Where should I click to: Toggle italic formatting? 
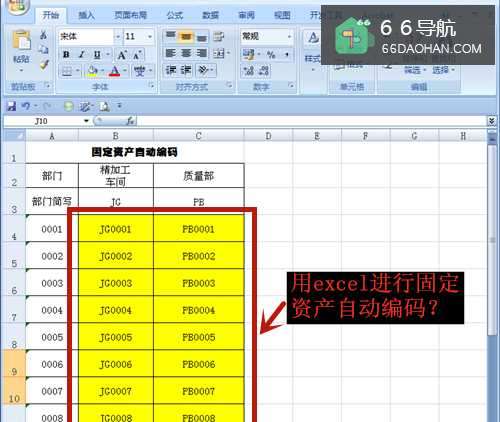[x=81, y=54]
